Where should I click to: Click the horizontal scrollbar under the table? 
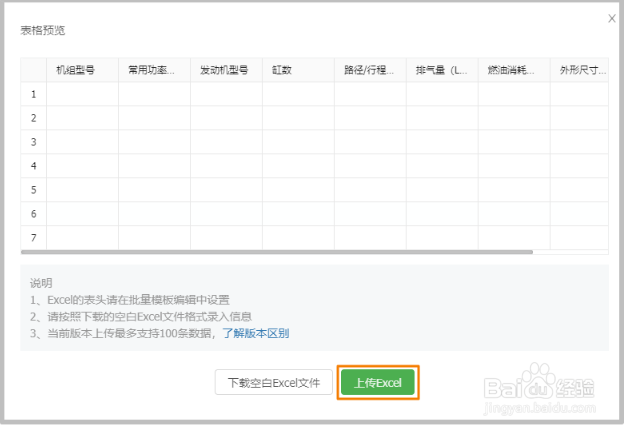[277, 252]
